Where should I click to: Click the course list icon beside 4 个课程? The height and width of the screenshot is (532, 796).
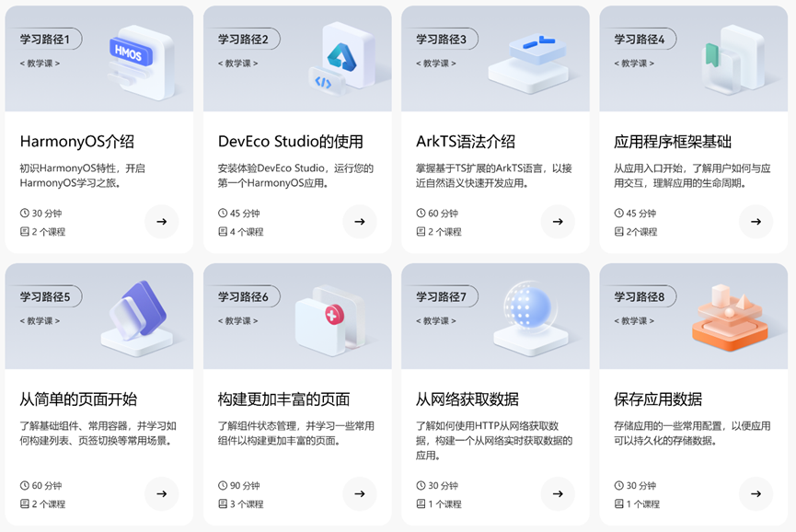click(x=223, y=231)
